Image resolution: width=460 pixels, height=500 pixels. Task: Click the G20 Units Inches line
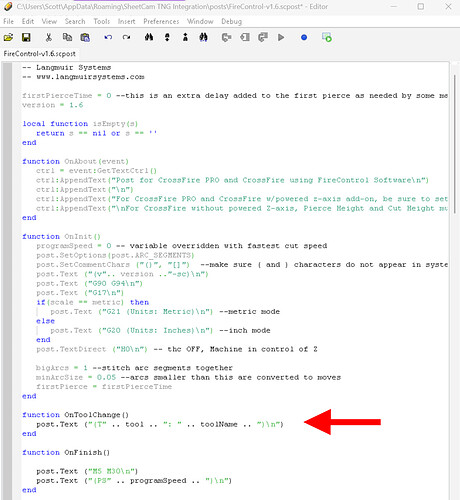[160, 330]
